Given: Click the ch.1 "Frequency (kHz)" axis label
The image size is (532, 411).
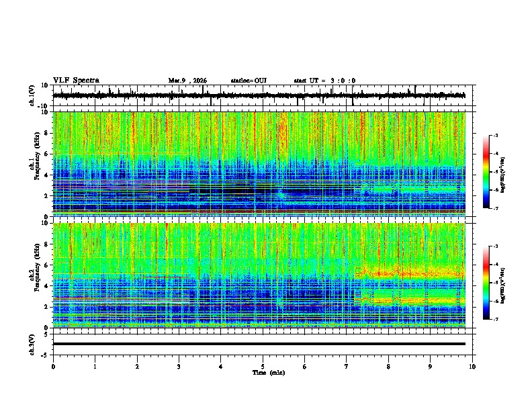Looking at the screenshot, I should click(37, 156).
